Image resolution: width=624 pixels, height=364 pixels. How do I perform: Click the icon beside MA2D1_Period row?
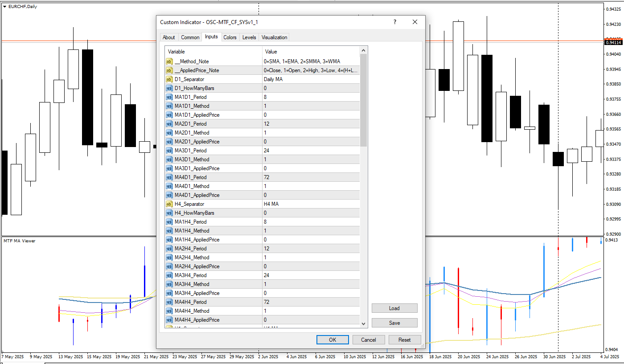[x=169, y=124]
